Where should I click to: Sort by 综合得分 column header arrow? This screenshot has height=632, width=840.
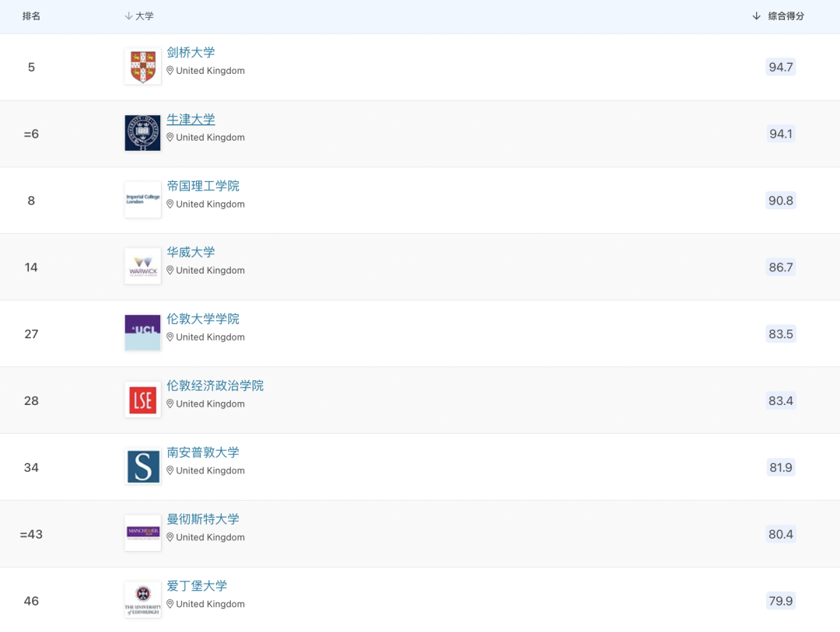pyautogui.click(x=757, y=16)
